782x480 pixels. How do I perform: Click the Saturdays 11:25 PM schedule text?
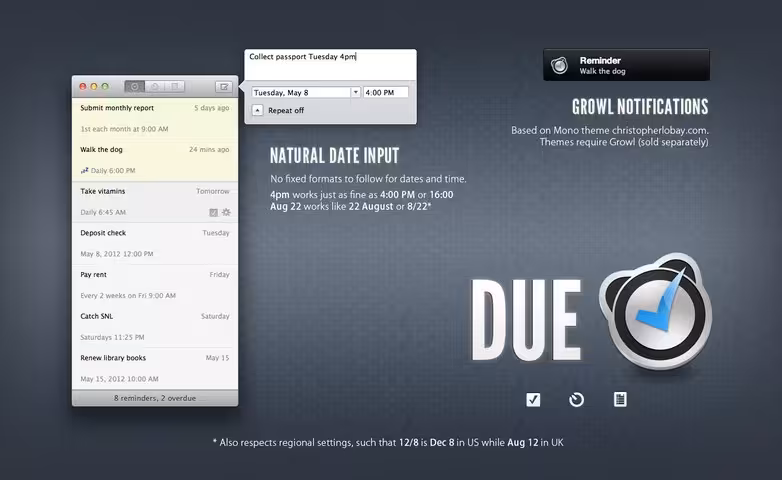pyautogui.click(x=112, y=337)
